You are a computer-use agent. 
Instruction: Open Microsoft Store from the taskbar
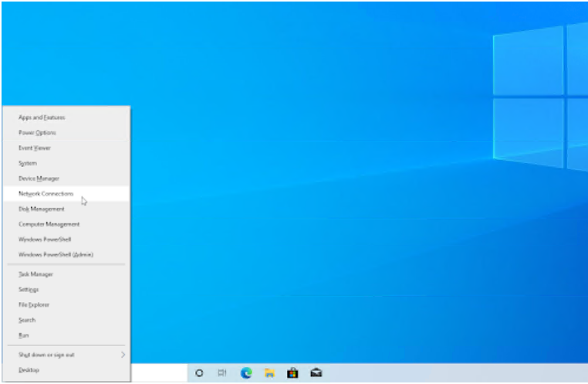point(292,373)
